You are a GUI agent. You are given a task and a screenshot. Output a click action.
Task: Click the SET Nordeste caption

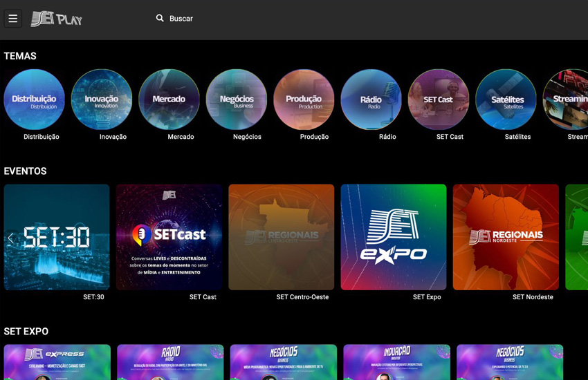[533, 297]
